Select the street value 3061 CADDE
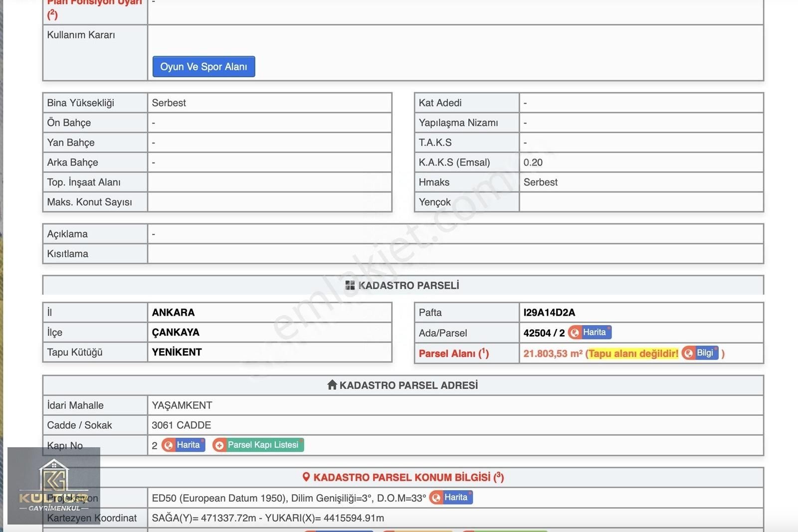The height and width of the screenshot is (532, 798). pyautogui.click(x=182, y=425)
